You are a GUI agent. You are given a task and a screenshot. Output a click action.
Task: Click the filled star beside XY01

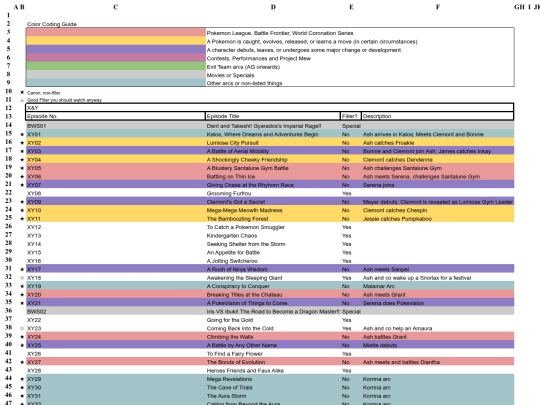(22, 134)
